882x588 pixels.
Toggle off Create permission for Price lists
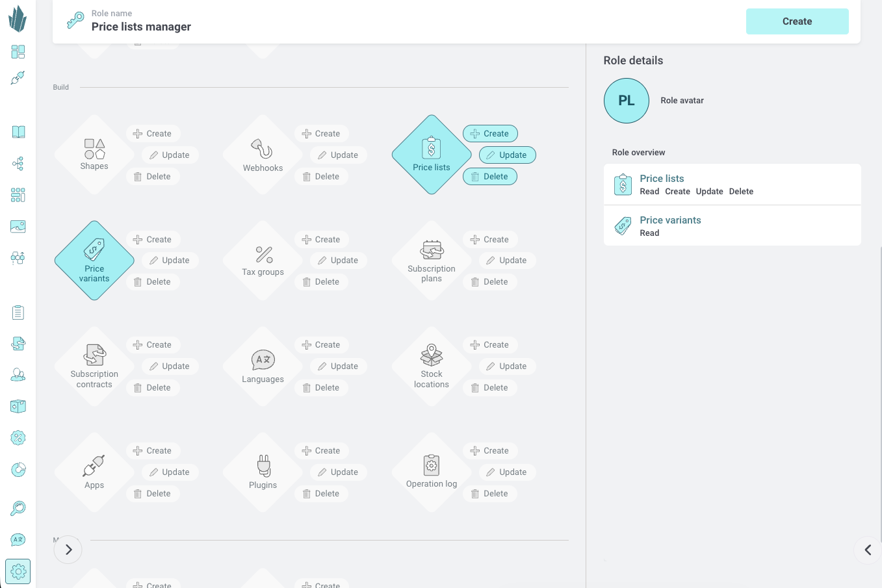pyautogui.click(x=490, y=134)
